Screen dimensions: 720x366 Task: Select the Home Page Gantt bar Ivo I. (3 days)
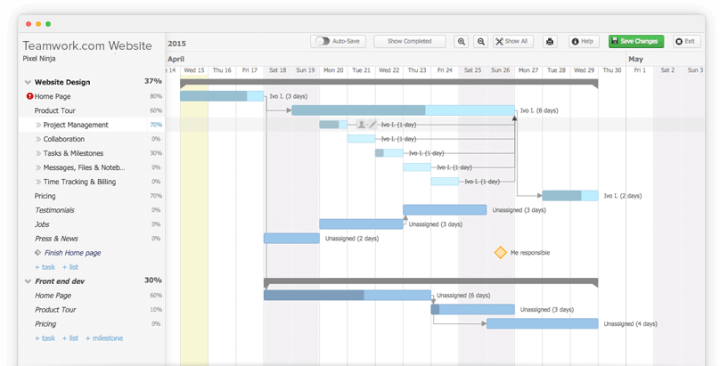(222, 96)
